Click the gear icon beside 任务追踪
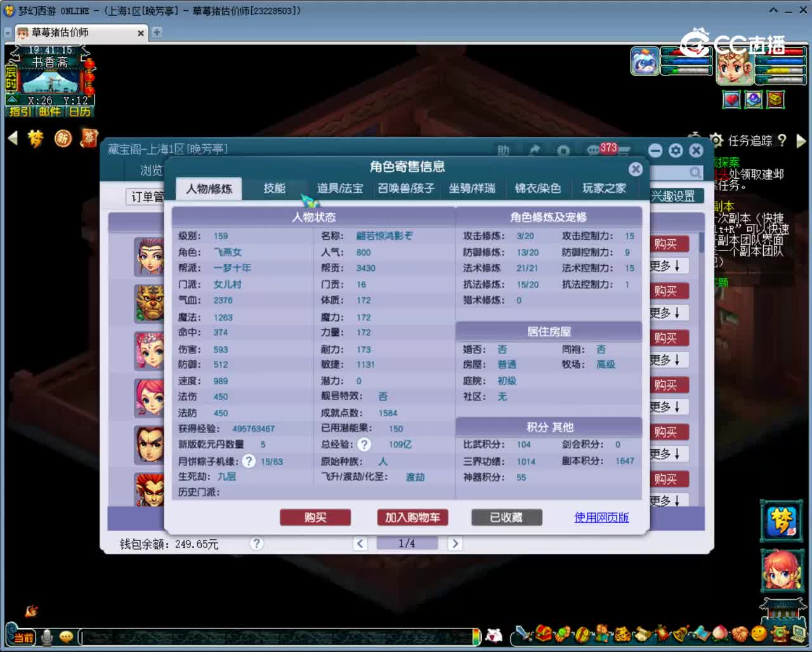 click(716, 141)
